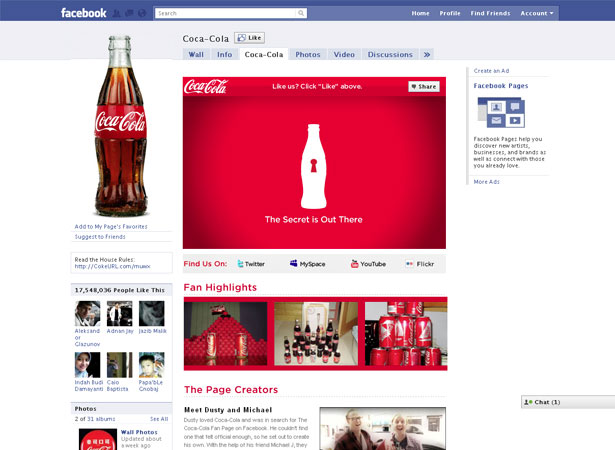Screen dimensions: 615x450
Task: Click the friend requests icon in header
Action: [x=116, y=13]
